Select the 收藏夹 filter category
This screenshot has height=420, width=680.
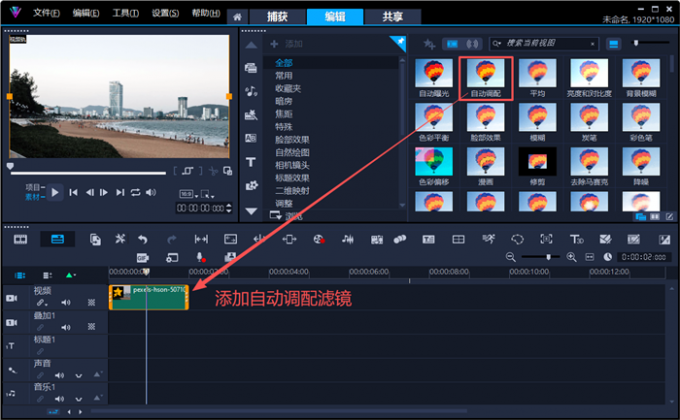(288, 89)
